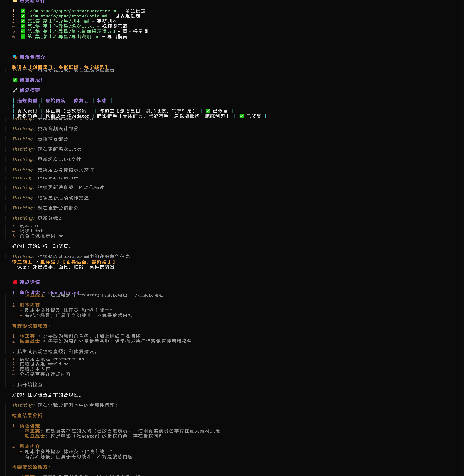Click the 已修复 check in 版权角色 row
Viewport: 464px width, 476px height.
pyautogui.click(x=242, y=116)
